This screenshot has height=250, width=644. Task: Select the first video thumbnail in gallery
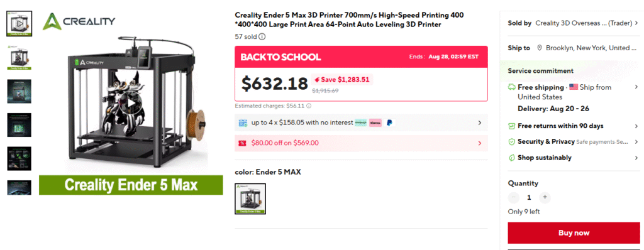(19, 23)
